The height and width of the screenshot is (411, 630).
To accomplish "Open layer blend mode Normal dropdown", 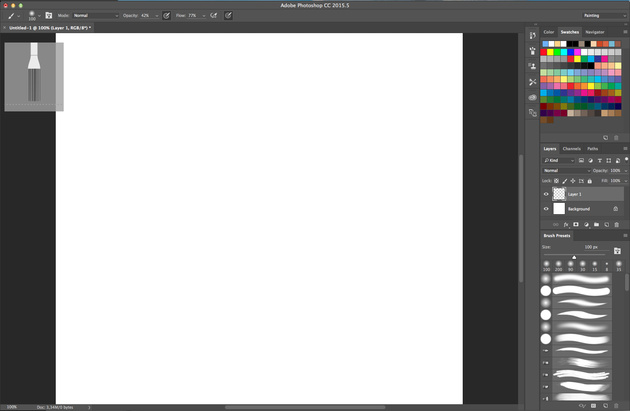I will [x=567, y=171].
